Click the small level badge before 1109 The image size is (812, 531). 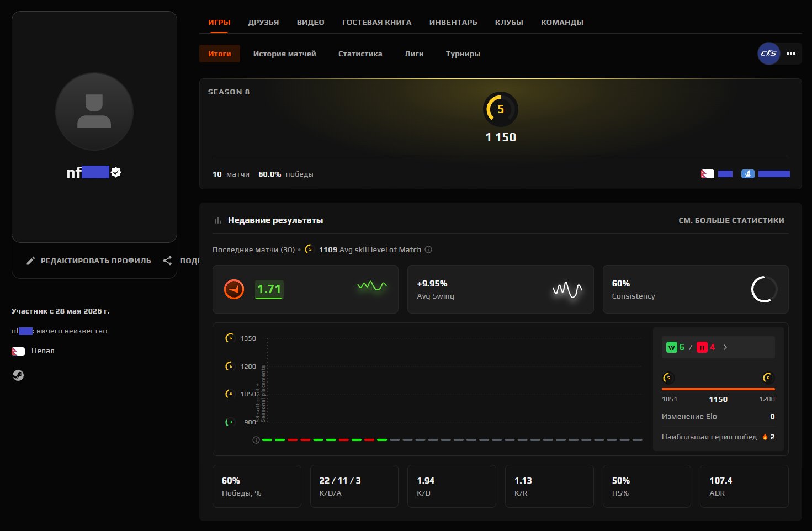310,249
